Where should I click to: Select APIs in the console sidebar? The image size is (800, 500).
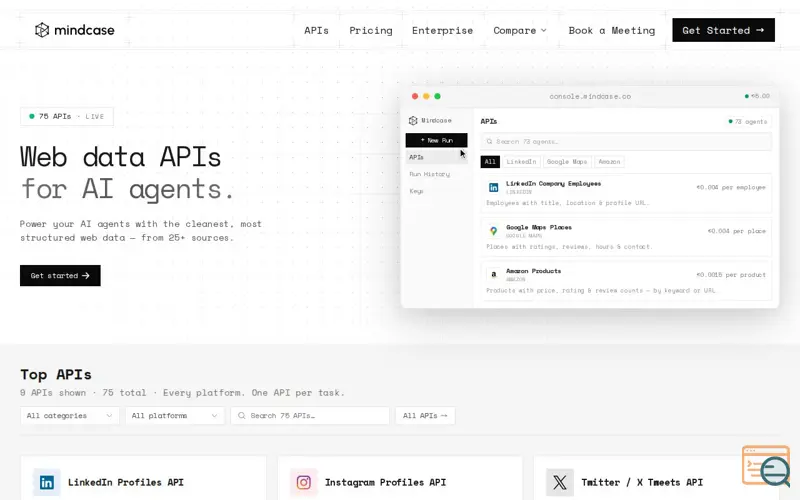point(436,157)
